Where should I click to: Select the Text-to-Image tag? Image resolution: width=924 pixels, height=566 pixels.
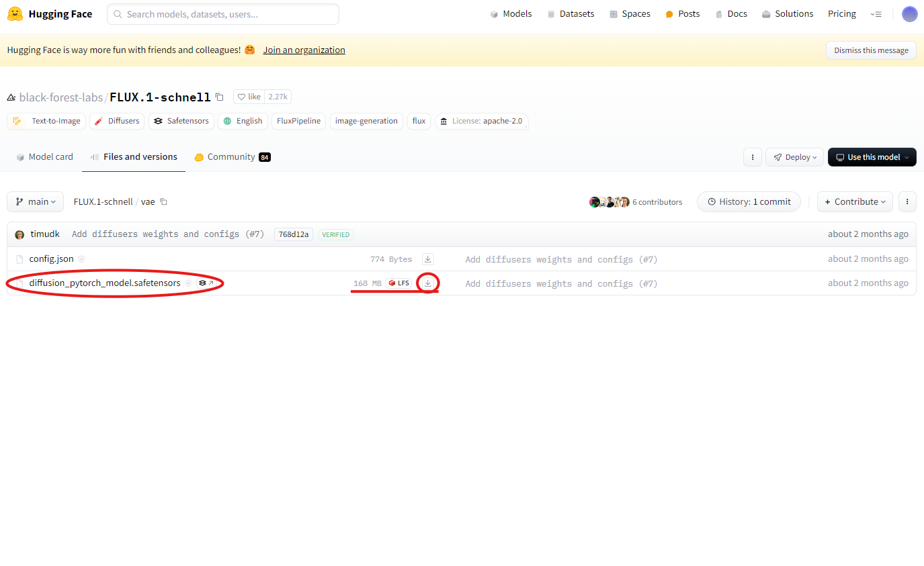[46, 121]
